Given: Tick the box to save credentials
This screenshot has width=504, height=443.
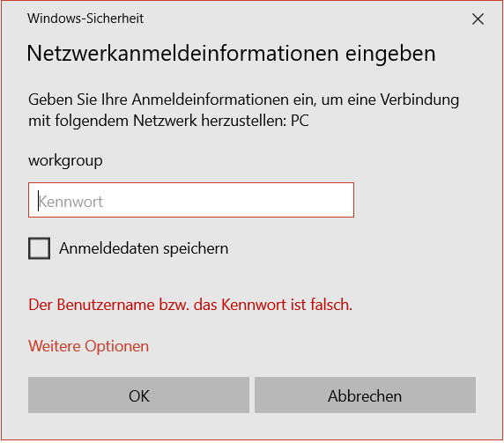Looking at the screenshot, I should [40, 248].
